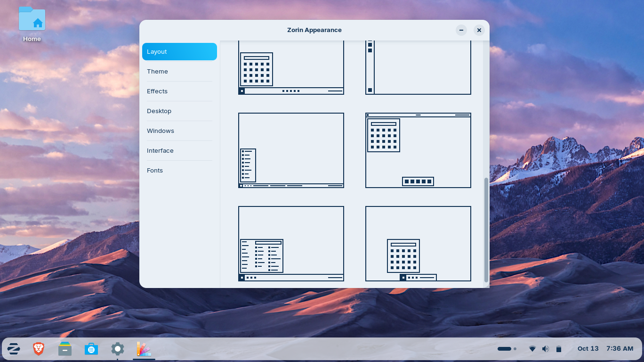Select layout with short centered bottom panel
Viewport: 644px width, 362px height.
(418, 244)
